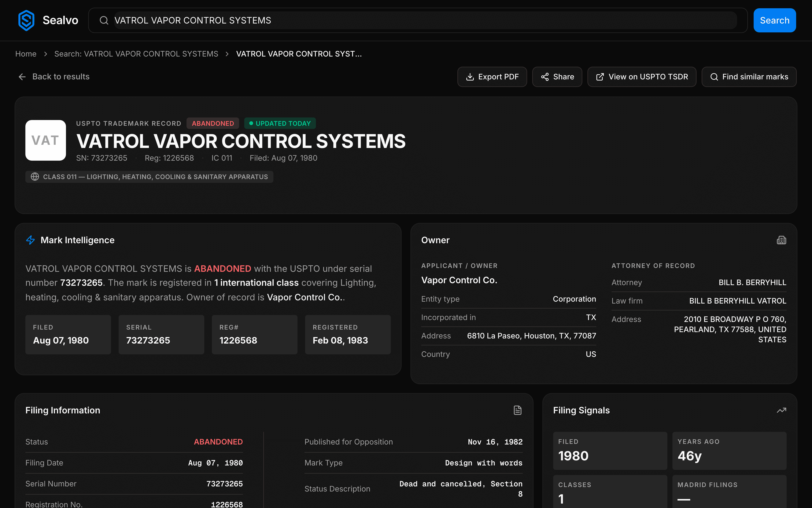Click the Mark Type value Design with words
This screenshot has height=508, width=812.
(484, 463)
